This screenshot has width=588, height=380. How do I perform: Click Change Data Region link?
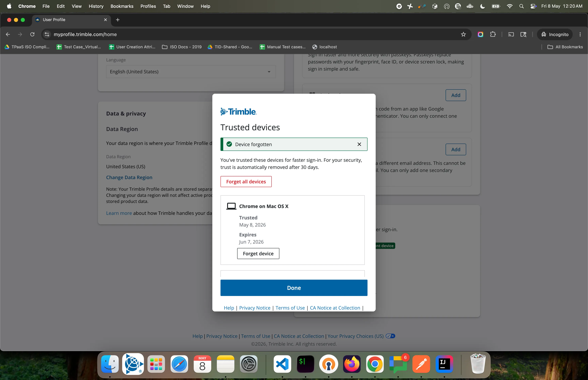tap(129, 177)
